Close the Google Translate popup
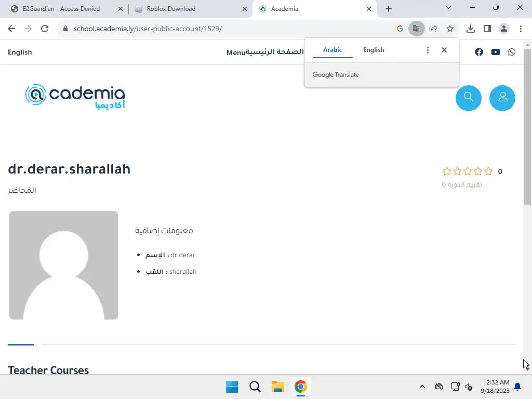Screen dimensions: 532x399 point(444,50)
